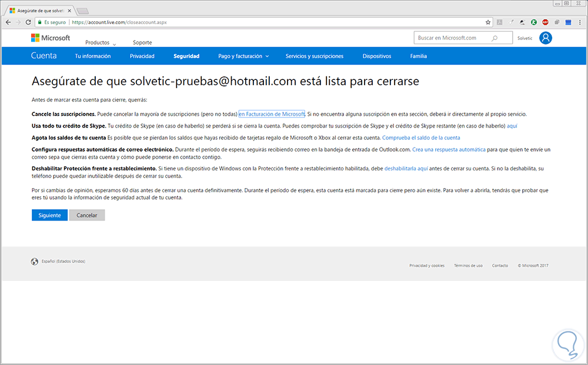The image size is (588, 365).
Task: Open the green K Kaspersky extension
Action: (x=534, y=22)
